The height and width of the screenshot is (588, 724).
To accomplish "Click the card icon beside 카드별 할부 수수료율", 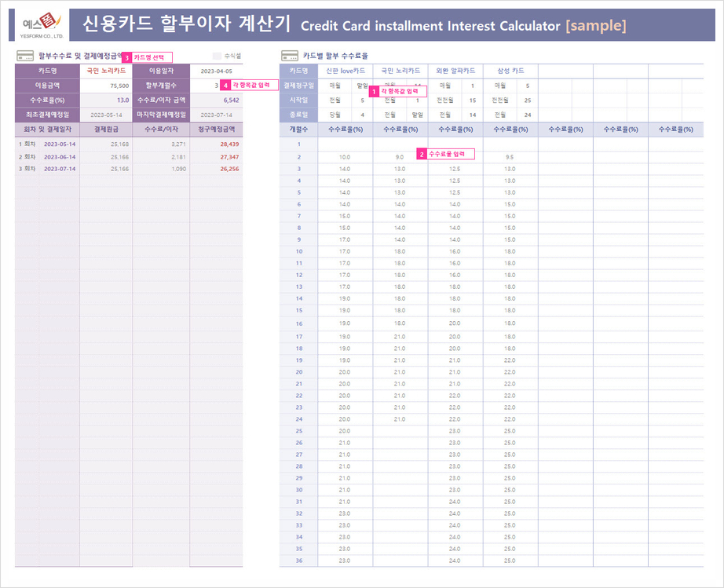I will coord(290,56).
